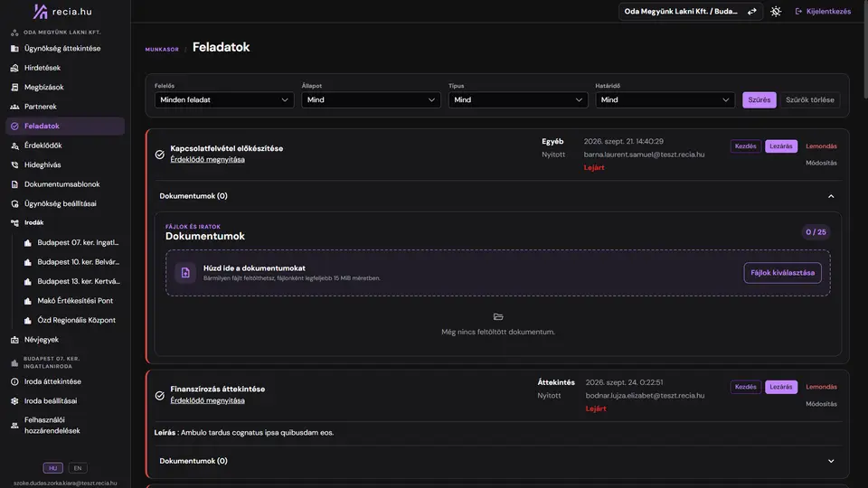Clear filters with Szűrők törlése
Image resolution: width=868 pixels, height=488 pixels.
(x=810, y=100)
